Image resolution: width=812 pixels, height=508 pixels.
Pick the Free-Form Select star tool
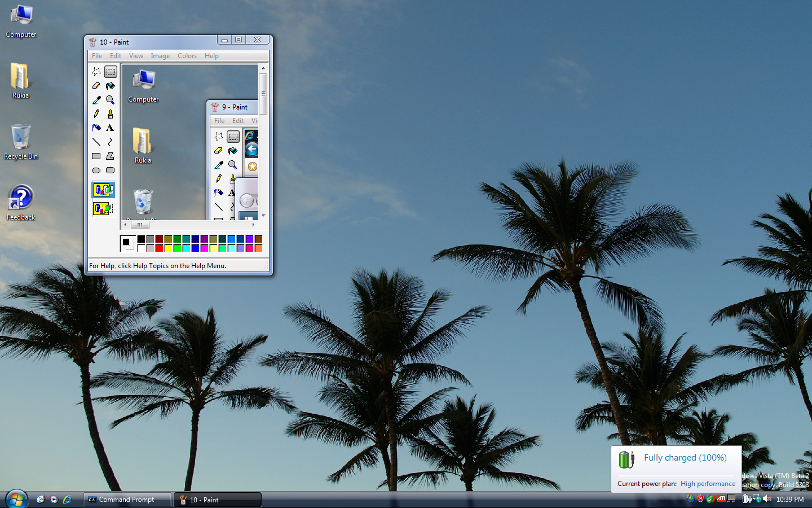click(96, 72)
